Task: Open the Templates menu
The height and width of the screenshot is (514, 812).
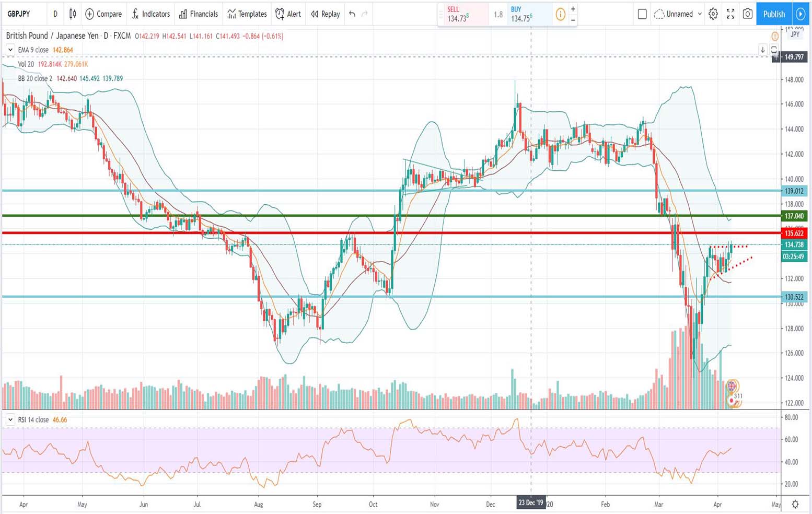Action: (x=246, y=14)
